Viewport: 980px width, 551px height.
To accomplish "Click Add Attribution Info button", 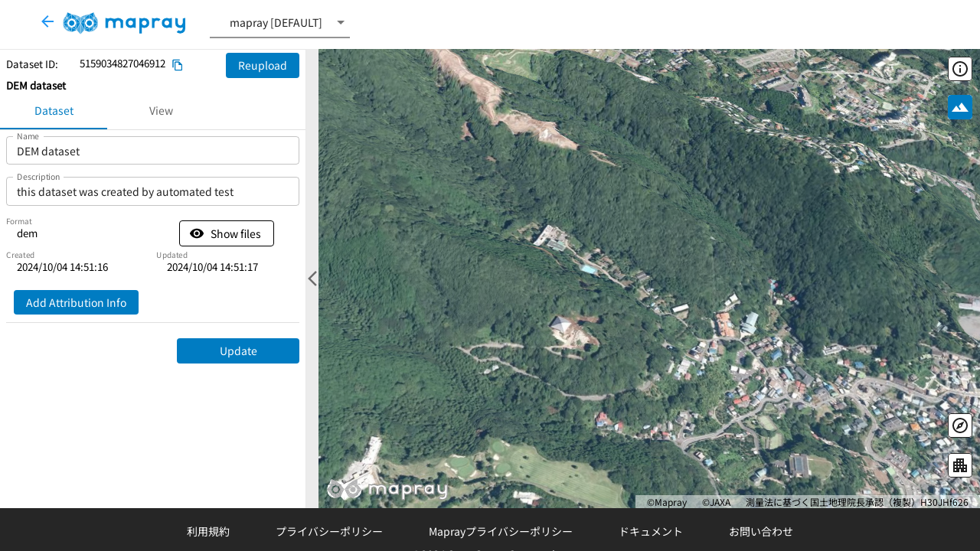I will pos(76,302).
